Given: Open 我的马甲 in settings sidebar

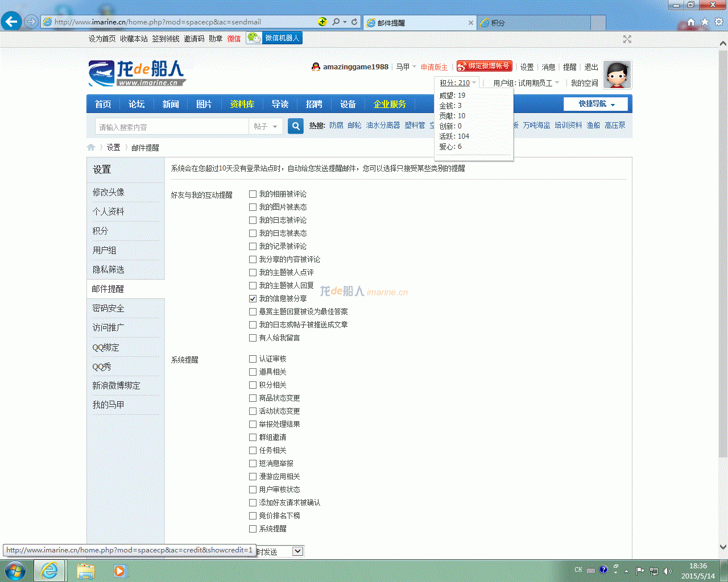Looking at the screenshot, I should pyautogui.click(x=108, y=405).
